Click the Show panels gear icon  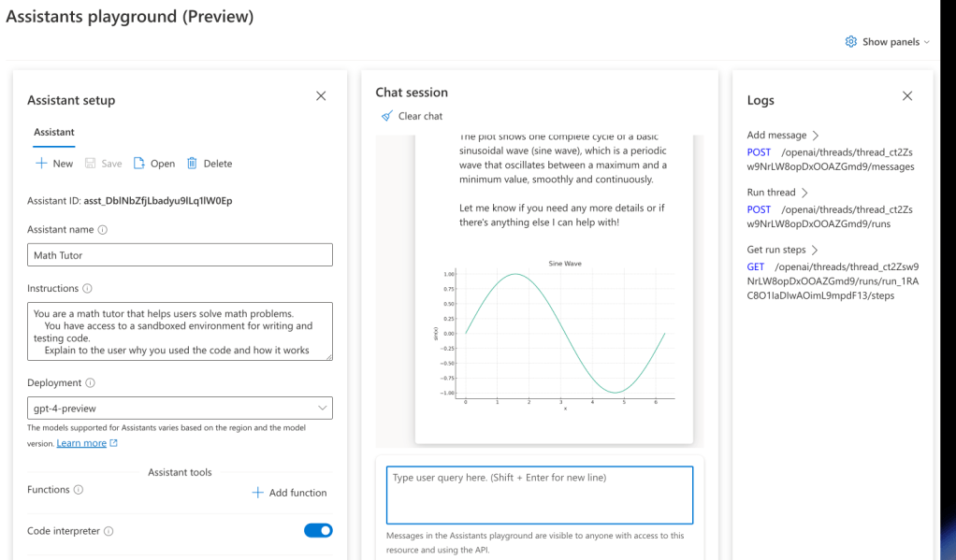[x=850, y=42]
